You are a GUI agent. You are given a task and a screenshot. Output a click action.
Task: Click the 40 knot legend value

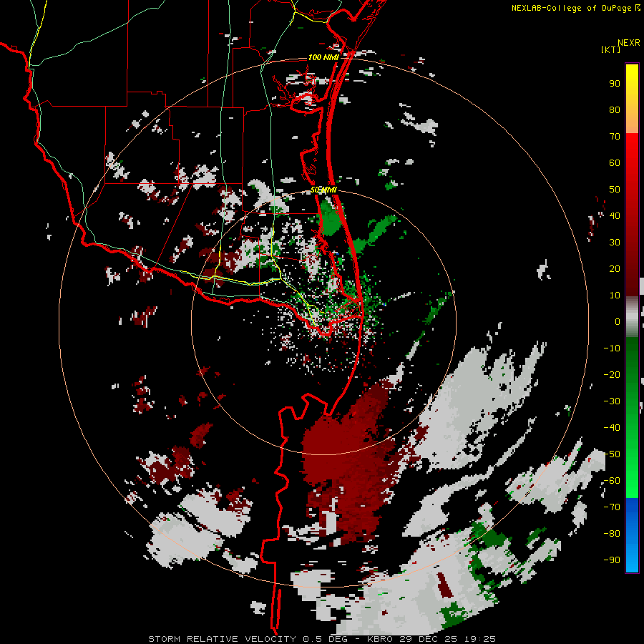point(615,215)
